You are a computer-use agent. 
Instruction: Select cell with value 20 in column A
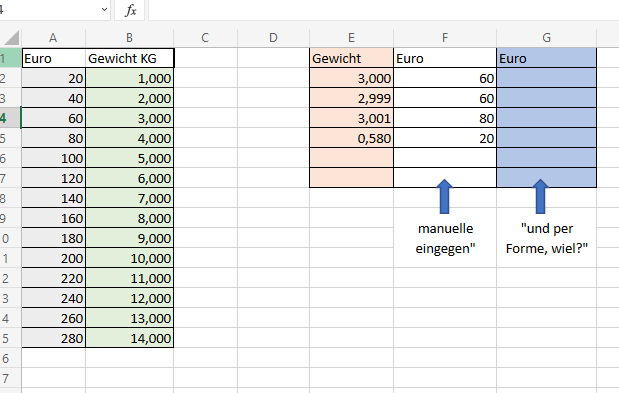[x=54, y=78]
